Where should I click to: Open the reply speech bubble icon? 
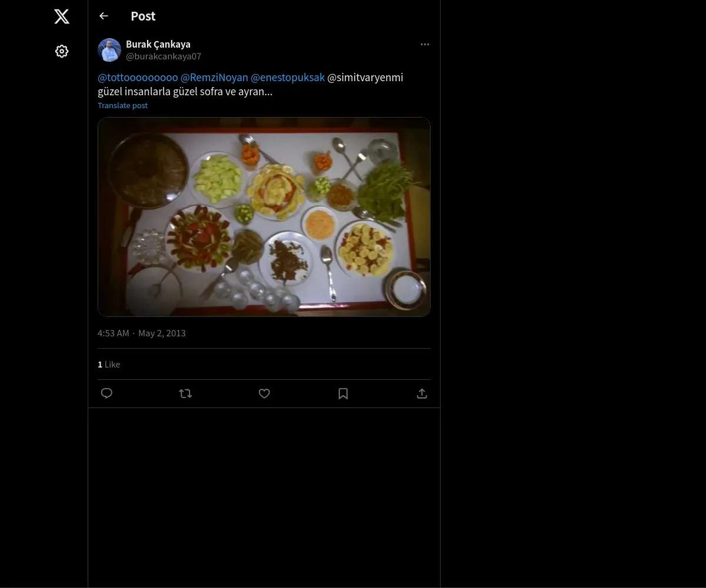tap(106, 393)
